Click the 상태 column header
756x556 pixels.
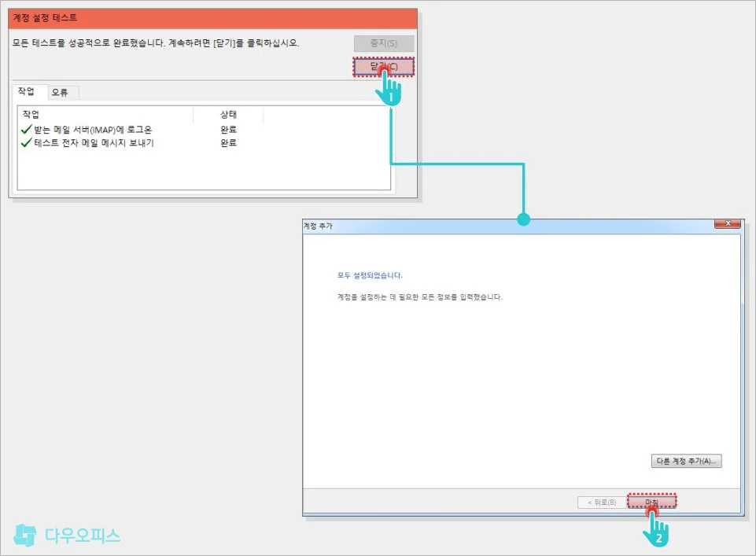coord(228,114)
